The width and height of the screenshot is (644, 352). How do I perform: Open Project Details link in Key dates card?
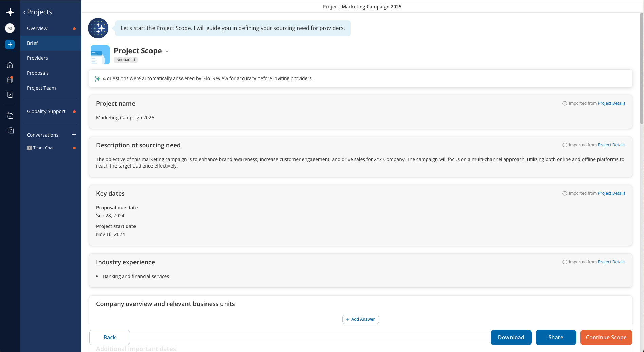[x=611, y=193]
